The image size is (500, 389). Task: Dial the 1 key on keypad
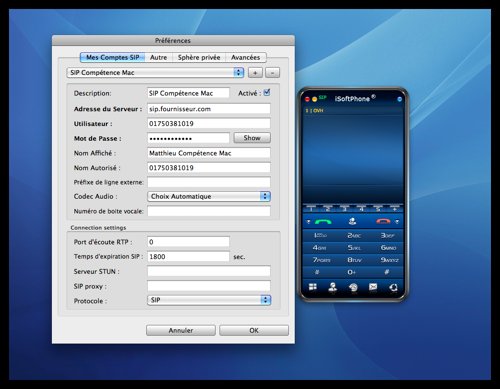point(320,235)
